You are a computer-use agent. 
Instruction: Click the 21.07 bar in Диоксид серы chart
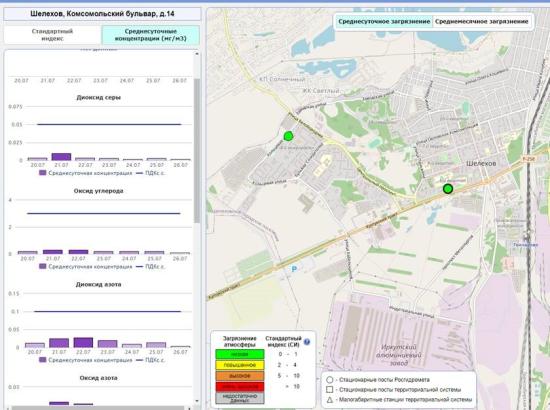pyautogui.click(x=61, y=157)
